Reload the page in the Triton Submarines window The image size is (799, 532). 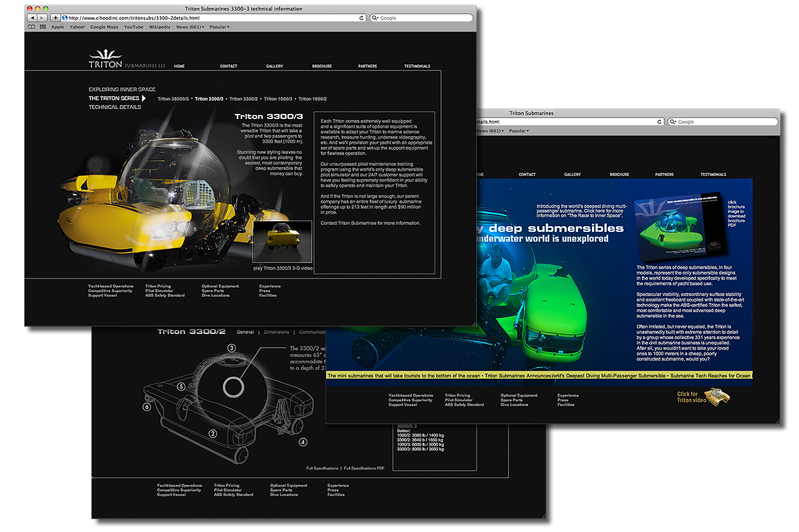[660, 122]
